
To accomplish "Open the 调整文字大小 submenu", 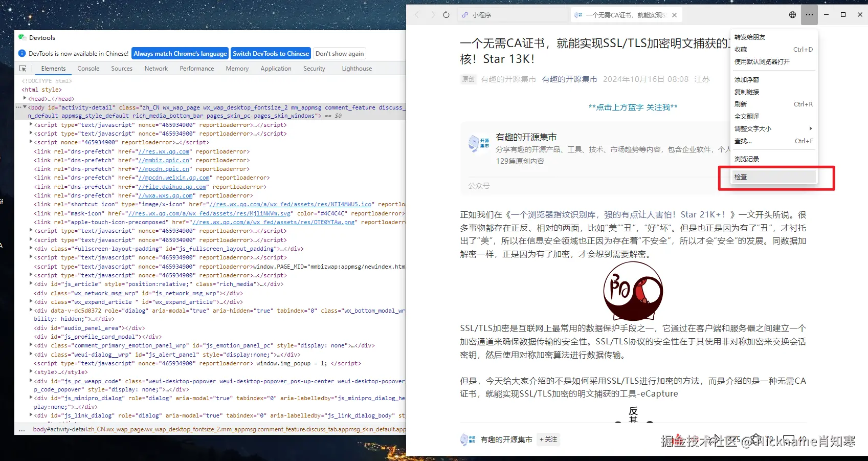I will click(x=774, y=129).
